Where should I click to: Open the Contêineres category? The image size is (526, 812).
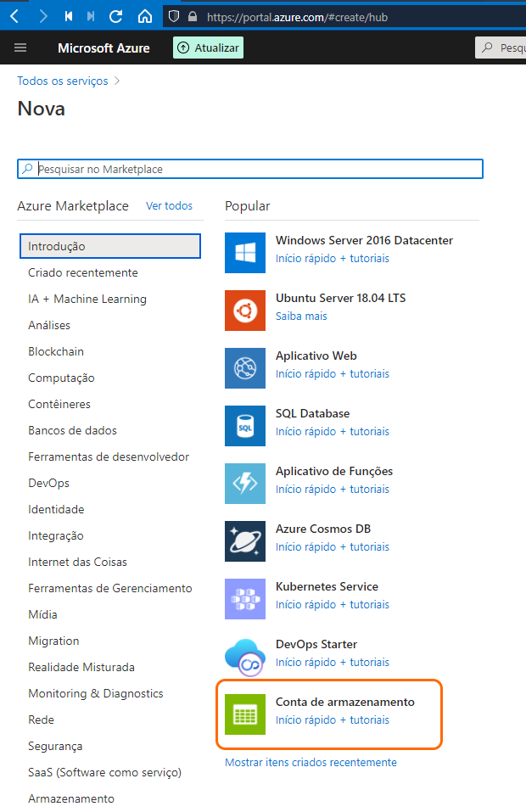59,404
